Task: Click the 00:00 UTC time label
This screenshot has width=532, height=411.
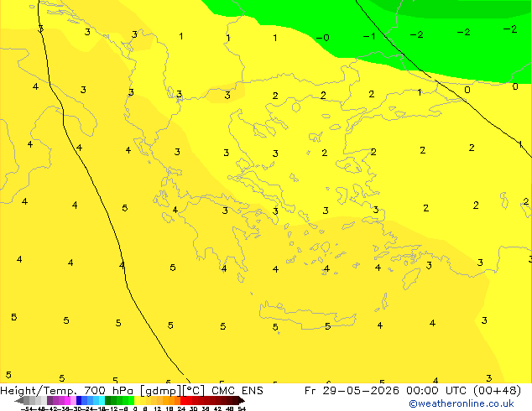Action: (x=437, y=391)
